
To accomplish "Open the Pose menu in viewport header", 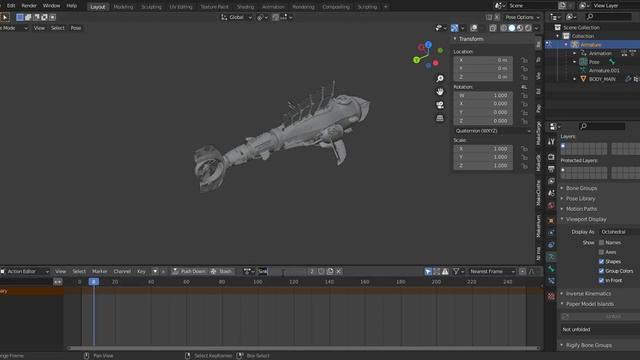I will point(76,28).
